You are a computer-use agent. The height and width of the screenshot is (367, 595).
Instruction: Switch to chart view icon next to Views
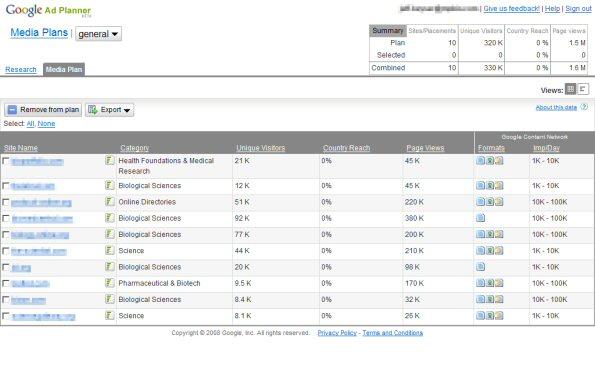tap(583, 89)
